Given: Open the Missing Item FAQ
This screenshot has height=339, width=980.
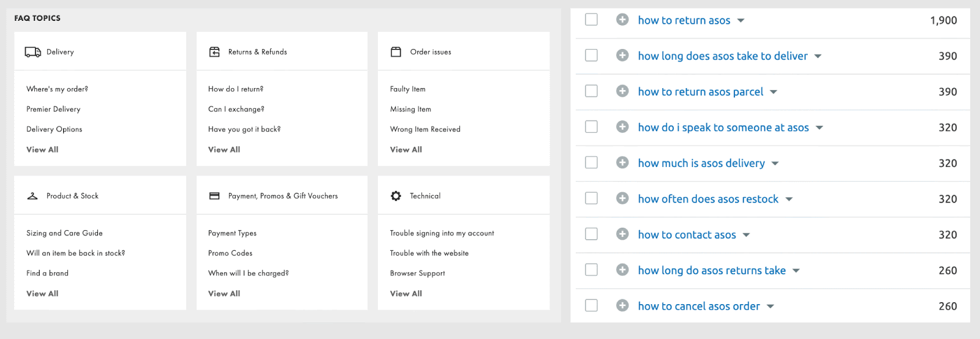Looking at the screenshot, I should (410, 109).
